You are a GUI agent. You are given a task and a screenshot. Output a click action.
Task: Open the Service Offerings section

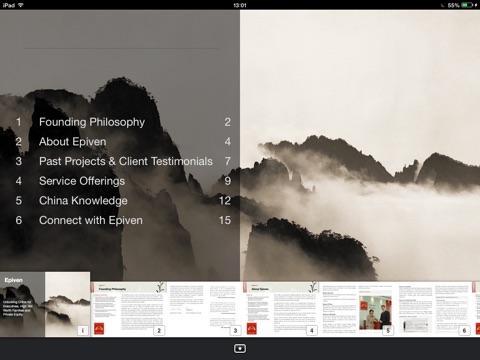(82, 181)
